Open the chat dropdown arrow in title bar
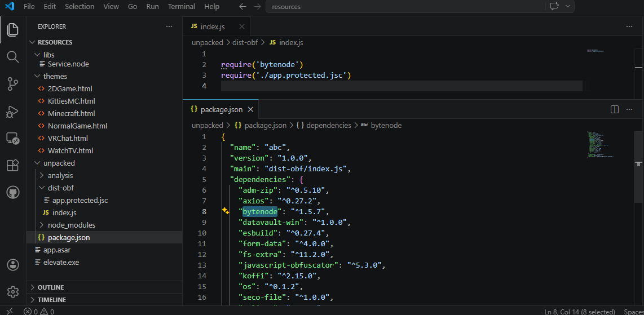The image size is (644, 315). tap(568, 7)
